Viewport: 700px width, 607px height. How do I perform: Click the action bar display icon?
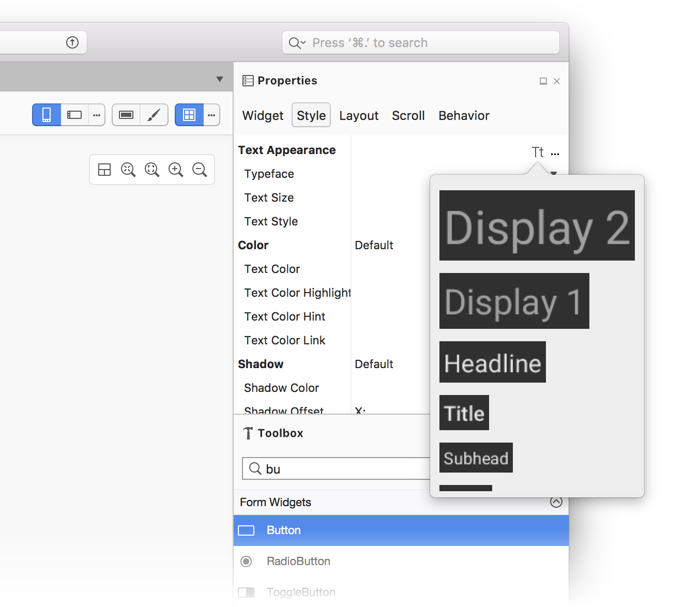click(126, 115)
